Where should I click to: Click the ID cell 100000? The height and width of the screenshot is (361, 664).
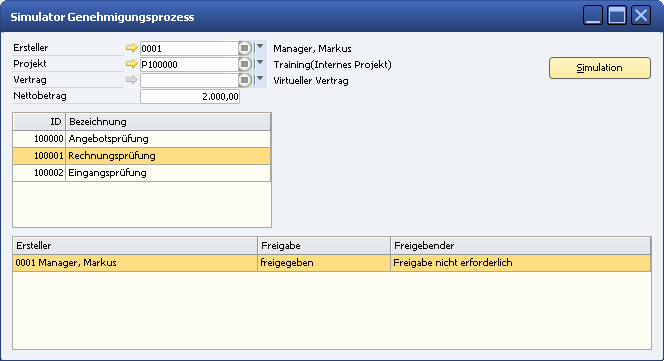[39, 139]
